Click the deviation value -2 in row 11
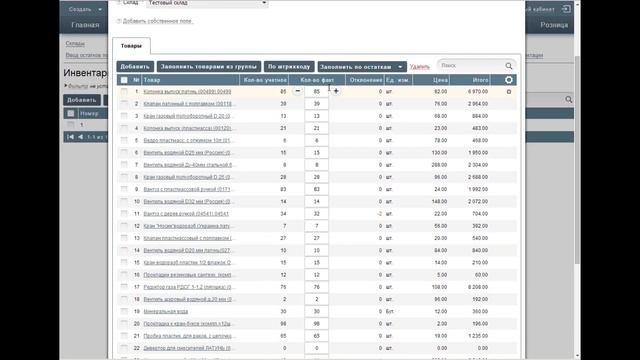Viewport: 640px width, 360px height. click(379, 213)
